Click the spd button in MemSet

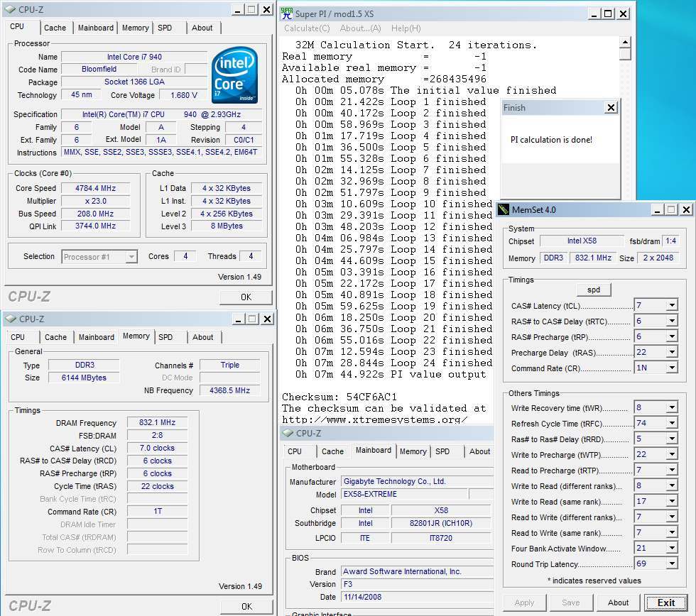594,290
